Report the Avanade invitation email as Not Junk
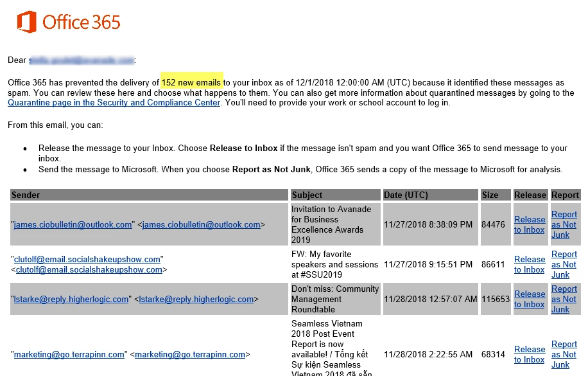 point(564,224)
